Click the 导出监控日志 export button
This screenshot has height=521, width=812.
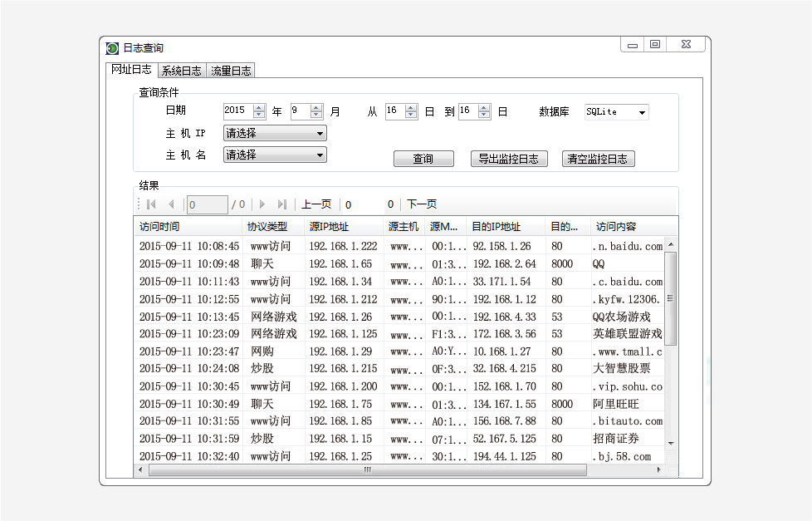point(508,158)
